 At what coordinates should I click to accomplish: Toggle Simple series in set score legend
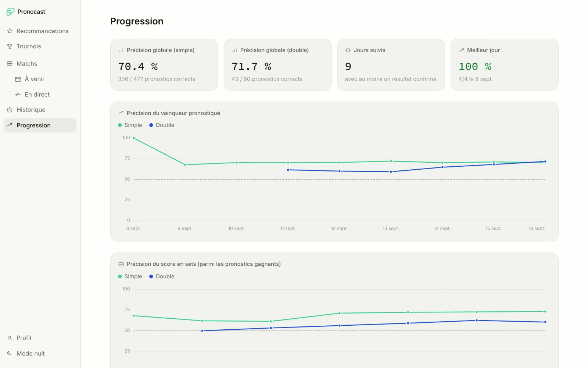(130, 276)
